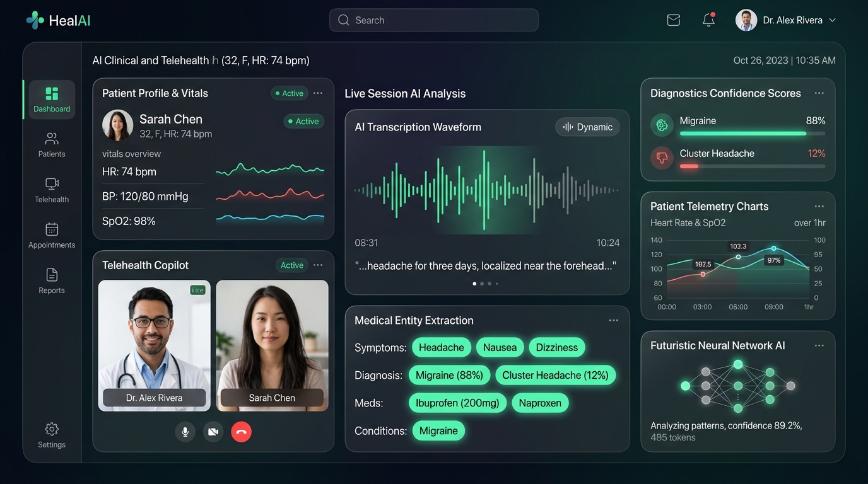Viewport: 868px width, 484px height.
Task: Click the 103.3 data point on telemetry chart
Action: [739, 257]
